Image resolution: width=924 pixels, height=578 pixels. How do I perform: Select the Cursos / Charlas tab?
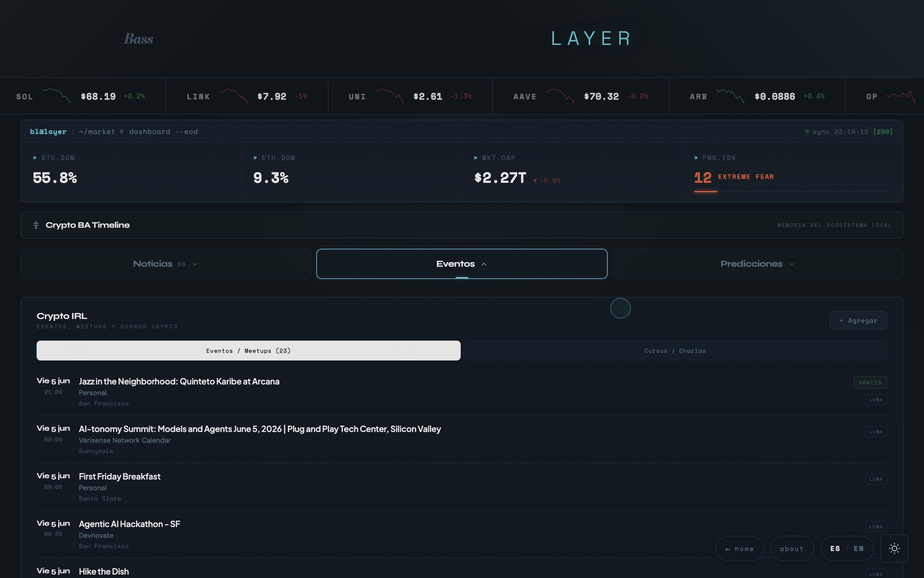(x=675, y=351)
